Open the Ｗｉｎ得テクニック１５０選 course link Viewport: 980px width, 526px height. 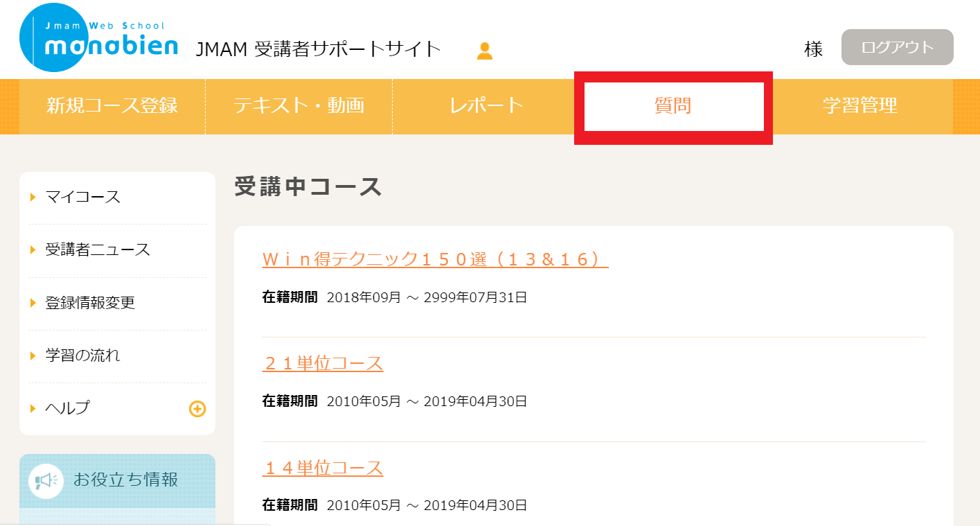435,259
